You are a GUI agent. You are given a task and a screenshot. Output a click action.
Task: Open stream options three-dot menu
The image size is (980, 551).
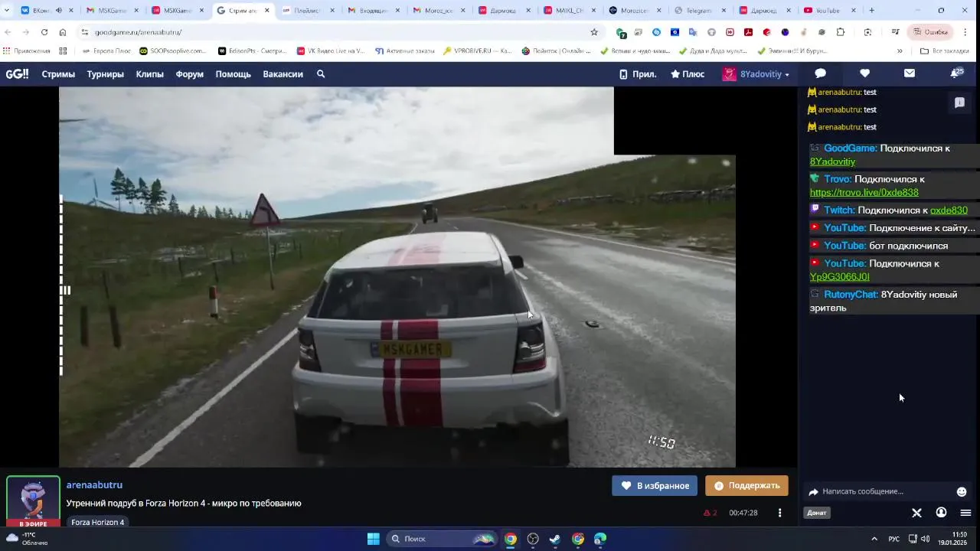(x=779, y=513)
